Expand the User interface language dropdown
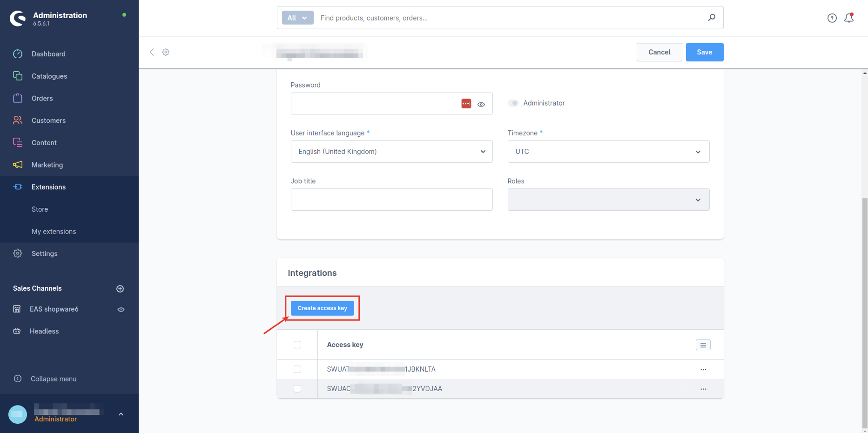This screenshot has width=868, height=433. pos(391,152)
